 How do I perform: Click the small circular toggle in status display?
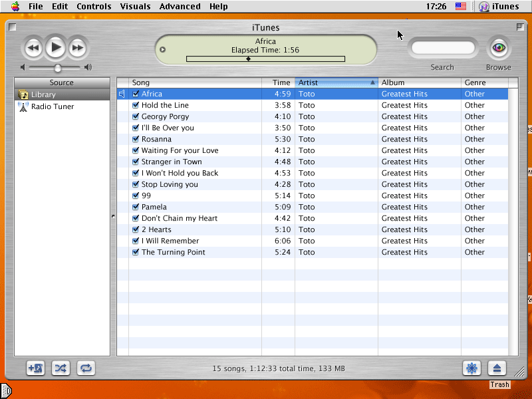tap(162, 49)
